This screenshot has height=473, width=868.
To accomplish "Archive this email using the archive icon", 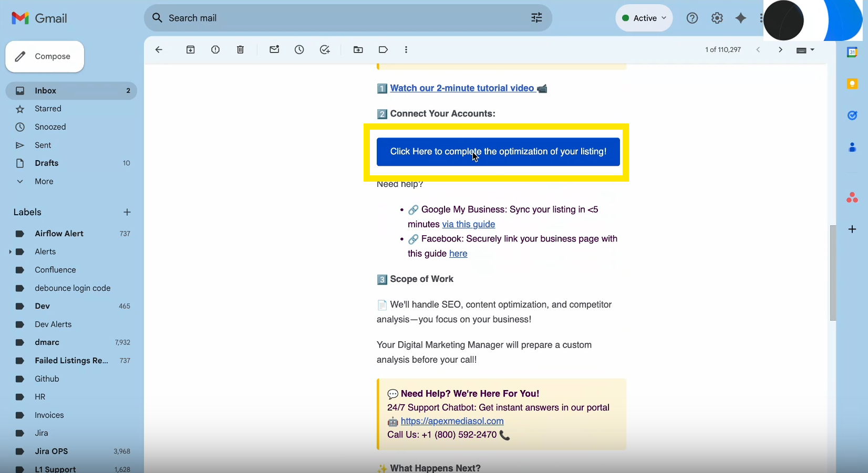I will tap(191, 50).
